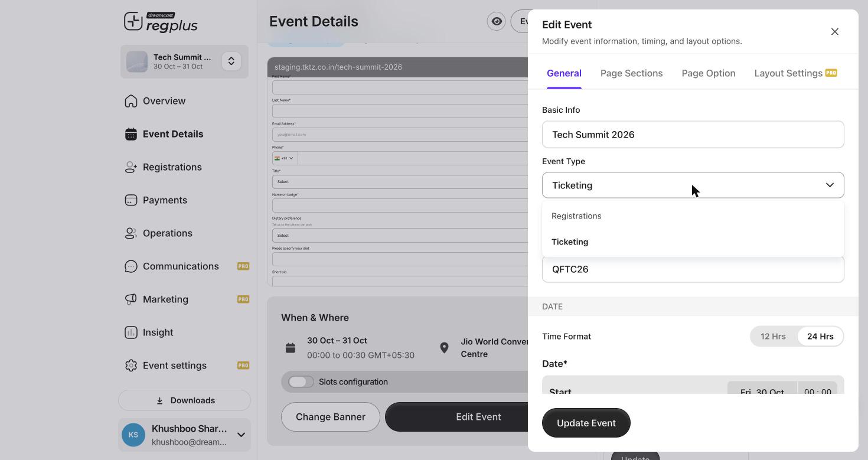Click the regplus logo in the sidebar

point(161,22)
